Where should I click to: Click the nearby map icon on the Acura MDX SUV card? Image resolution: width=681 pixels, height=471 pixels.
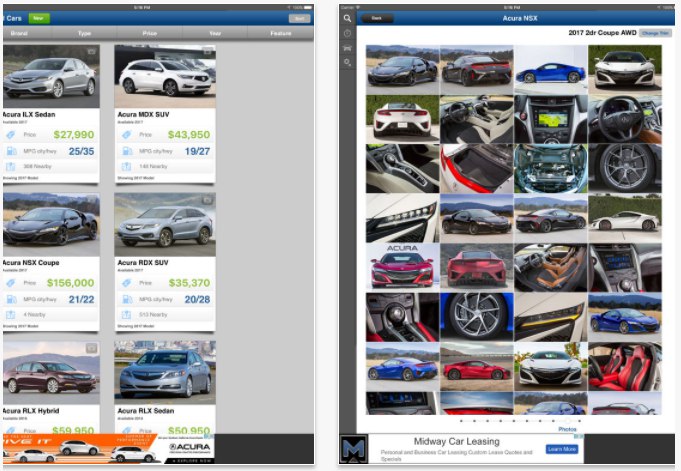tap(126, 166)
